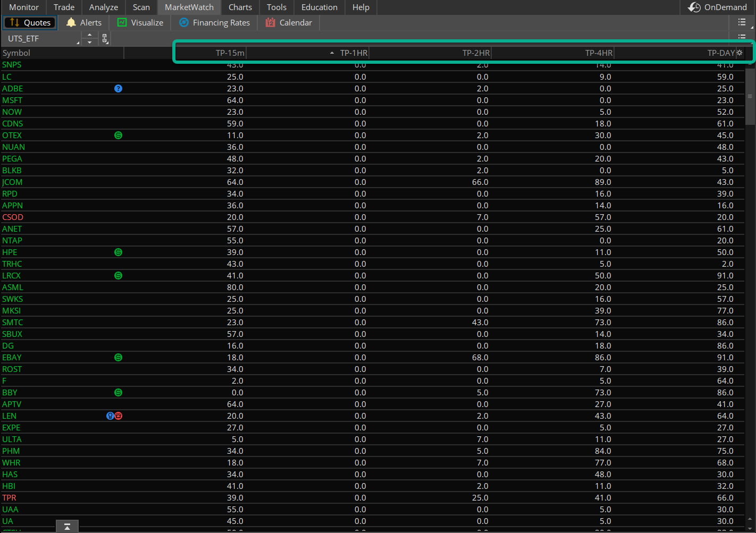
Task: Click PHM's TP-4HR value 84.0
Action: pyautogui.click(x=603, y=451)
